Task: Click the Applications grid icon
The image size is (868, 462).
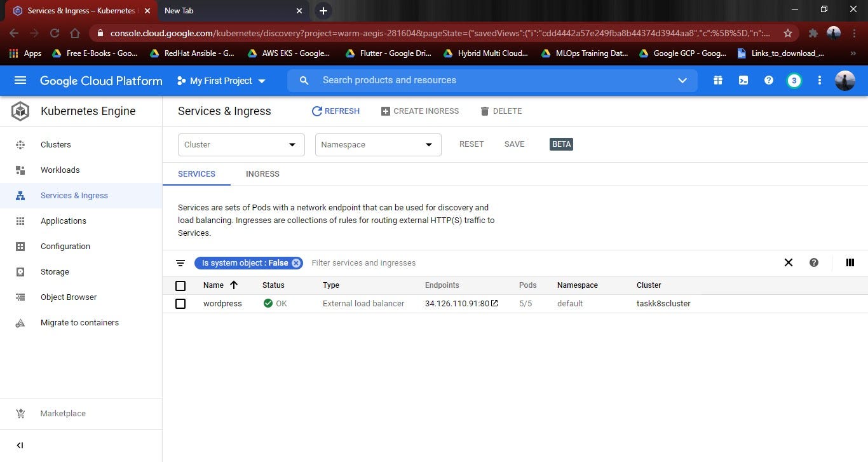Action: pyautogui.click(x=20, y=221)
